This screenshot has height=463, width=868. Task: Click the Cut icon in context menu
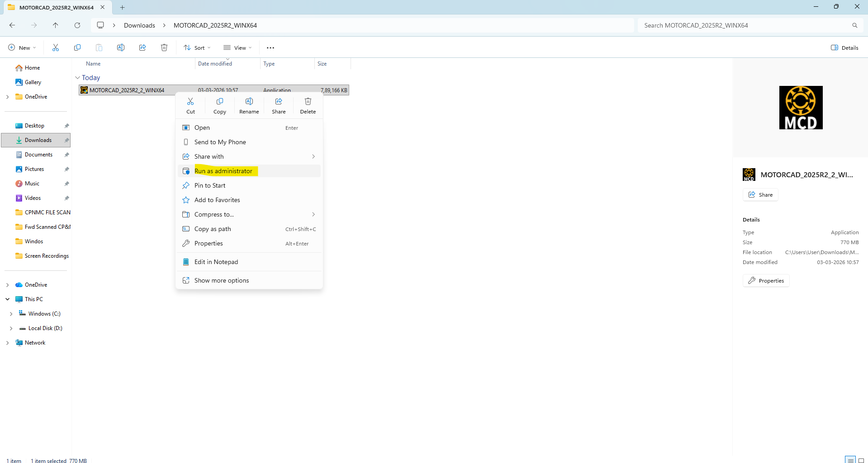190,105
